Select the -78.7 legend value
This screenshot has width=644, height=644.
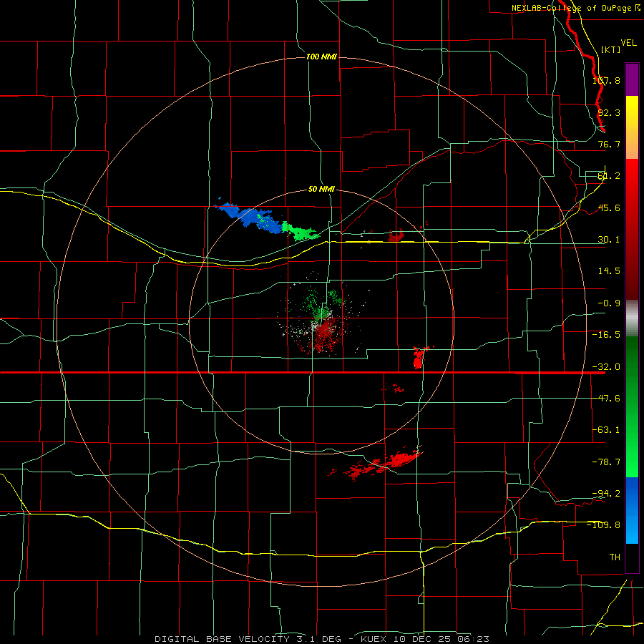606,462
